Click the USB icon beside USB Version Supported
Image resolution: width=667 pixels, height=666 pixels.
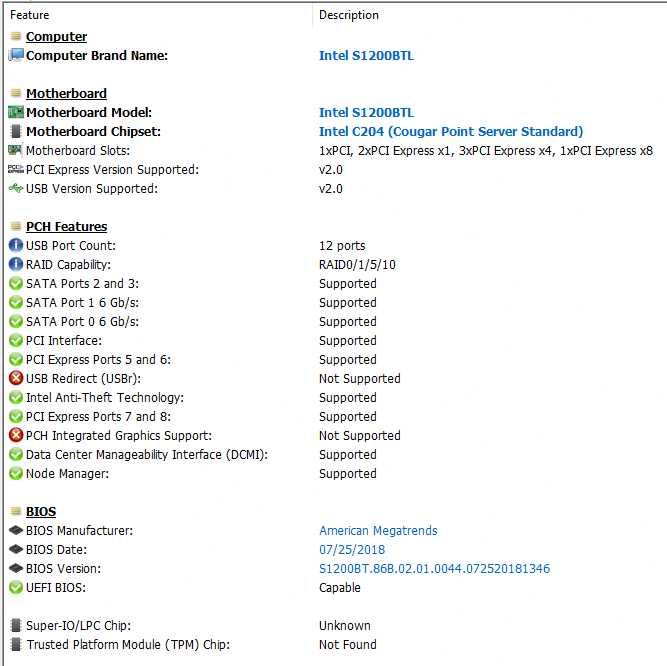pyautogui.click(x=16, y=188)
